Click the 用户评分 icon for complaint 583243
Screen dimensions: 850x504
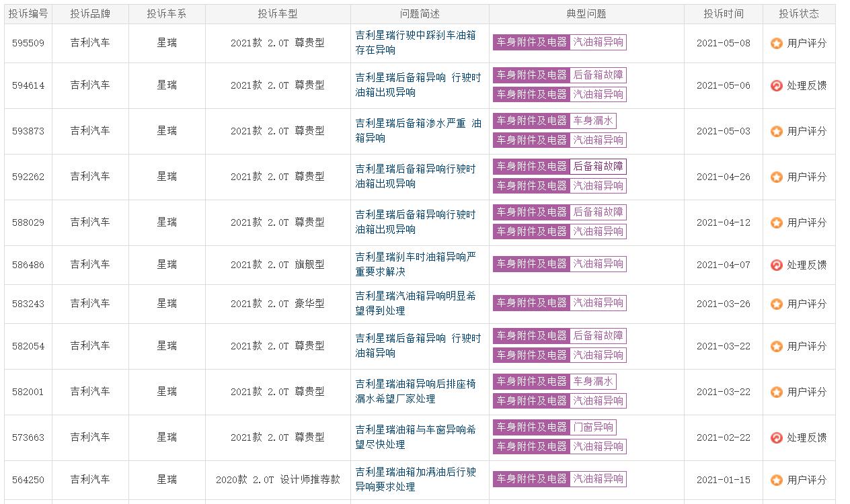click(x=777, y=304)
